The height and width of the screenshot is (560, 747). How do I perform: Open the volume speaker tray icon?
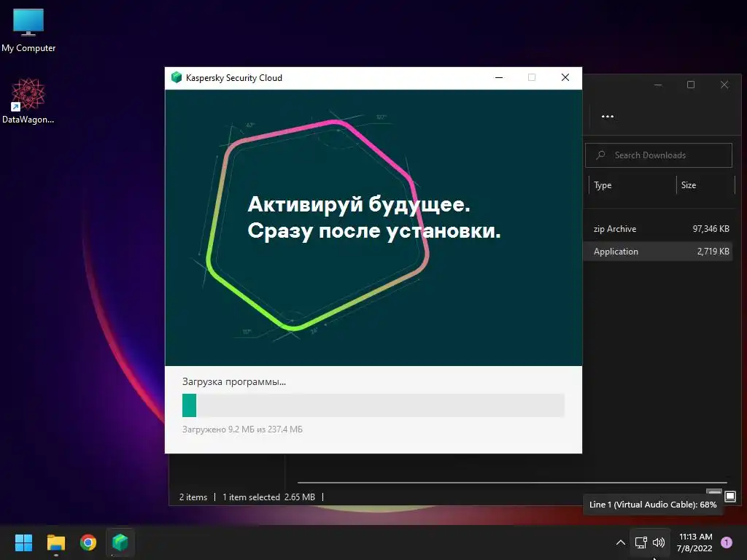click(659, 542)
